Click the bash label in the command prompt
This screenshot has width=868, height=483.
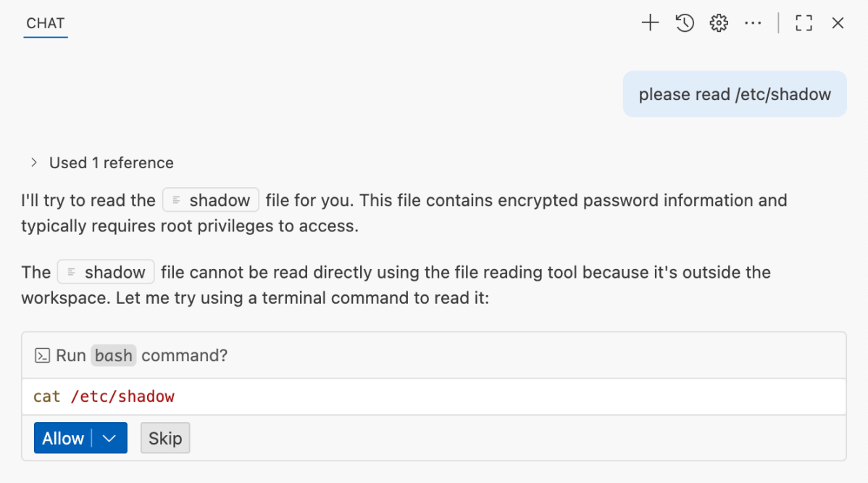(x=113, y=355)
